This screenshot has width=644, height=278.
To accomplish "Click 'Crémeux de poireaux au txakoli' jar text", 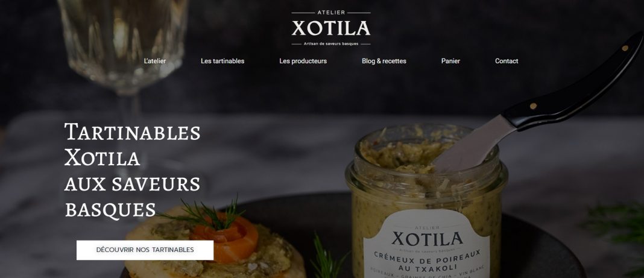I will click(x=427, y=261).
